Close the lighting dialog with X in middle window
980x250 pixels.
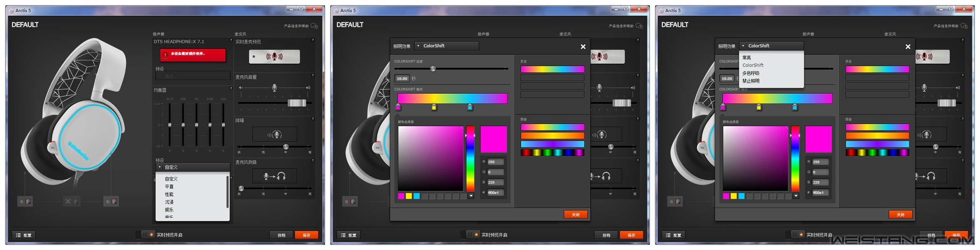point(583,47)
